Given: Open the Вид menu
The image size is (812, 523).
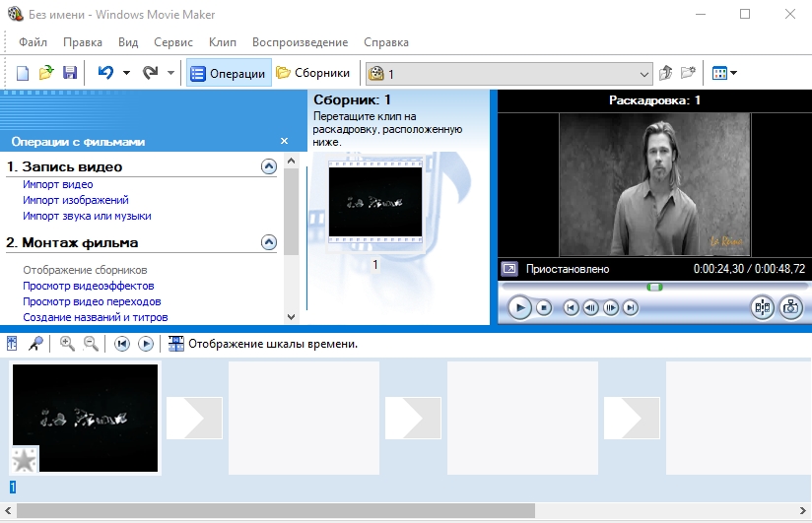Looking at the screenshot, I should [128, 42].
